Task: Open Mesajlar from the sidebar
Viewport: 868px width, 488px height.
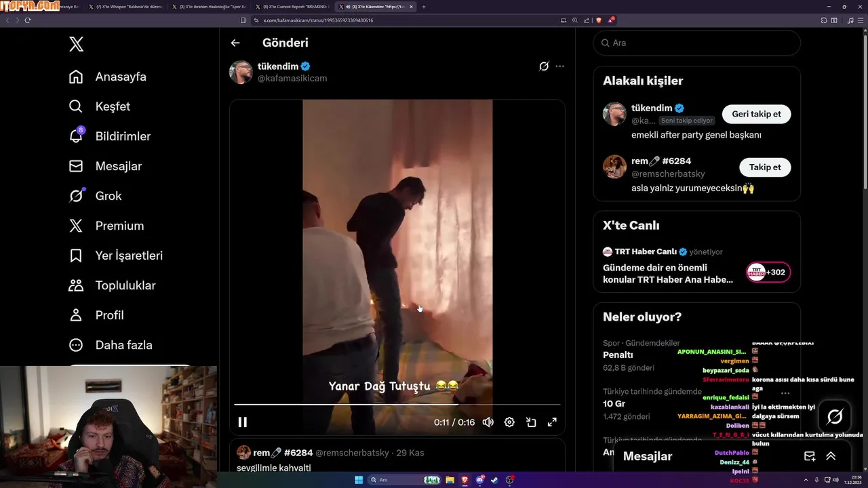Action: click(105, 166)
